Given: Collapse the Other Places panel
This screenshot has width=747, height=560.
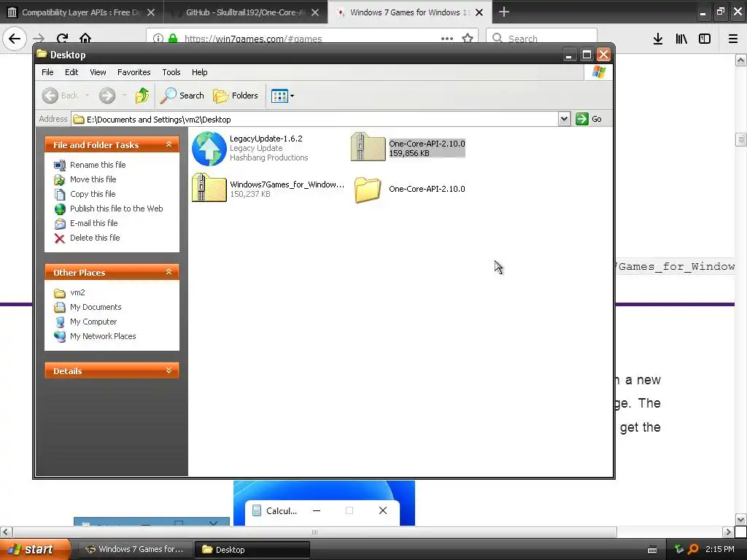Looking at the screenshot, I should click(x=169, y=272).
